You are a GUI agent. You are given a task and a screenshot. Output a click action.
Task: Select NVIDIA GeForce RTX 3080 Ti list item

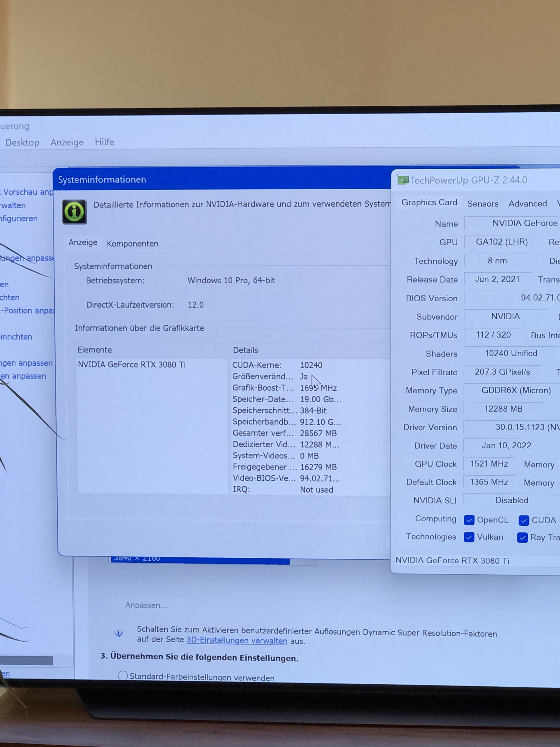pos(132,365)
